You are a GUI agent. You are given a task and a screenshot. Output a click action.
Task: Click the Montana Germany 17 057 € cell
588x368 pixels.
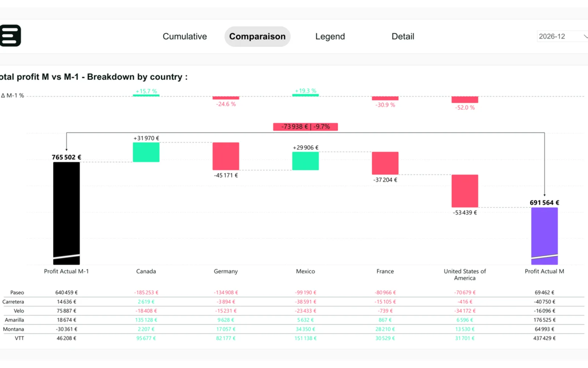point(226,329)
